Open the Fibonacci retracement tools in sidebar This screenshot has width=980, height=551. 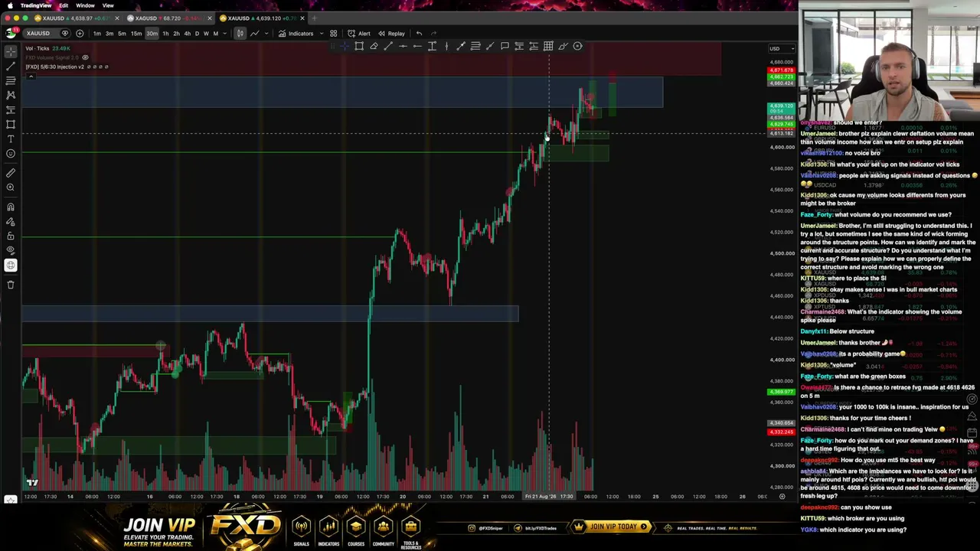click(x=11, y=80)
